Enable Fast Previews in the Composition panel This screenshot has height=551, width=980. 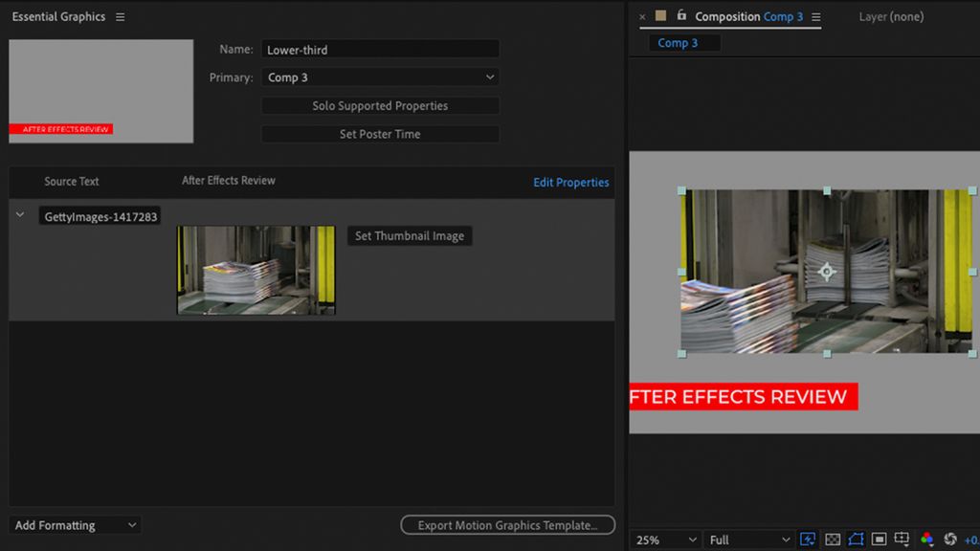[807, 539]
